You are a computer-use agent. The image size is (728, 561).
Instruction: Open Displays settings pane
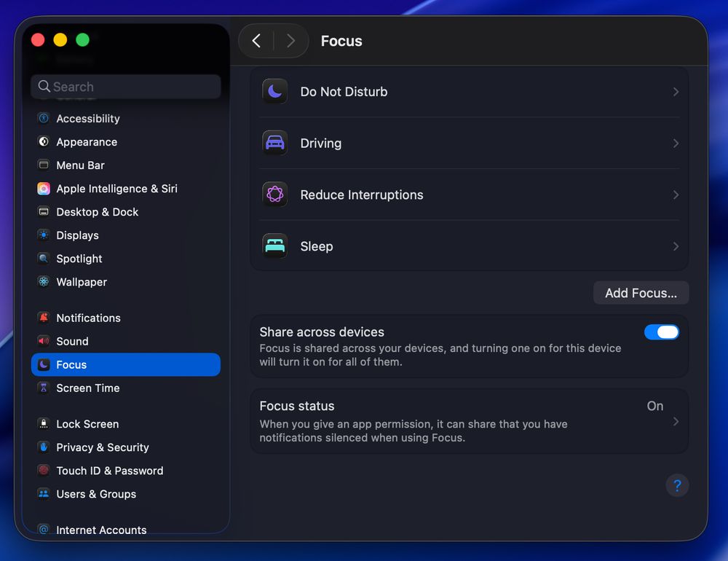[126, 235]
